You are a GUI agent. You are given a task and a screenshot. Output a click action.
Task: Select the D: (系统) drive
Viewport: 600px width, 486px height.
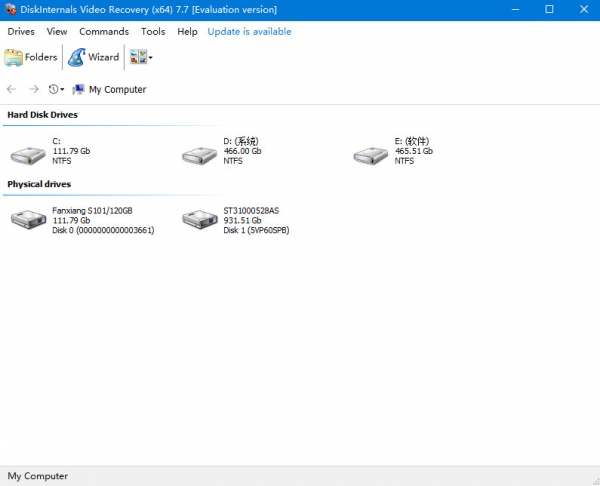click(x=200, y=153)
